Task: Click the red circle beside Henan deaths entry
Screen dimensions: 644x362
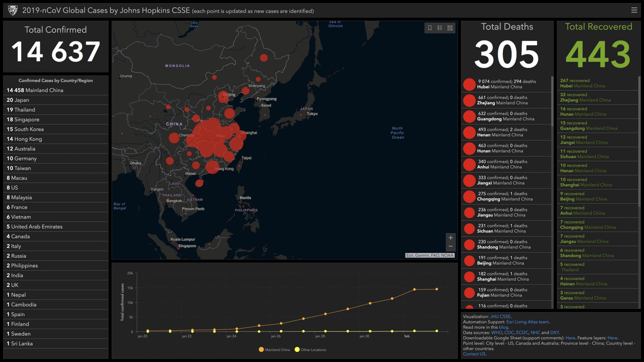Action: (x=469, y=132)
